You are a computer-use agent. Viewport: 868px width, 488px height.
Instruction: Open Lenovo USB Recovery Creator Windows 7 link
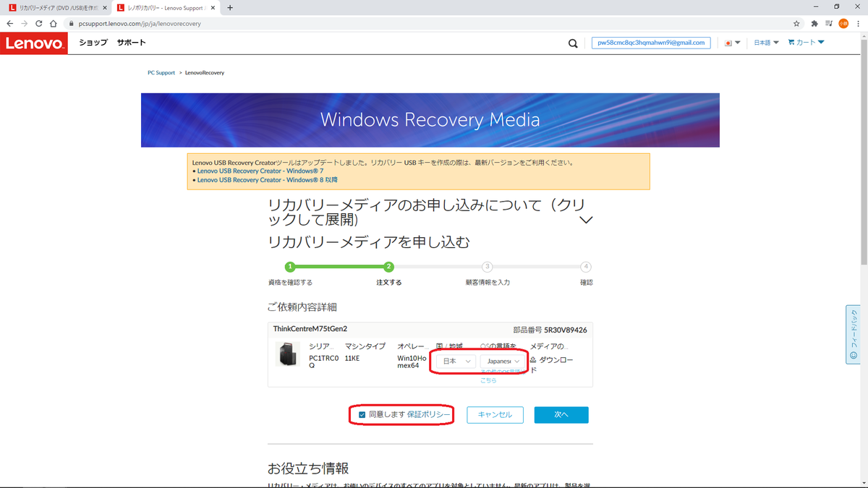tap(260, 171)
